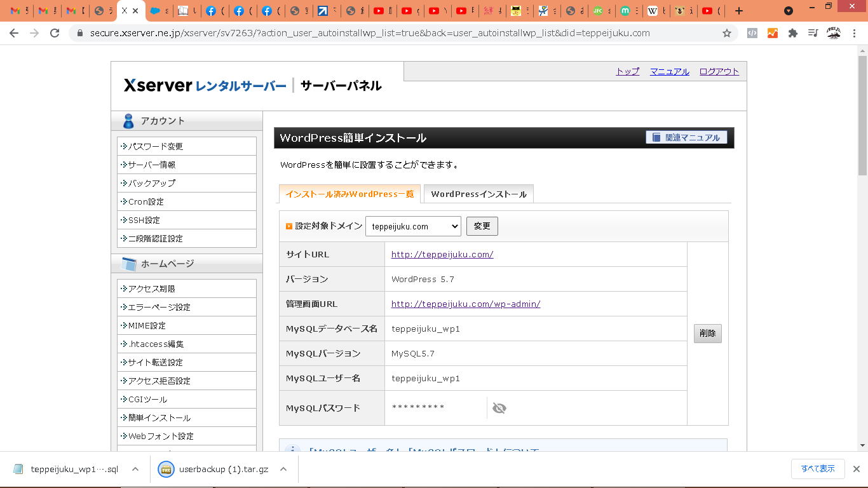
Task: Open the 設定対象ドメイン teppeijuku.com dropdown
Action: (413, 226)
